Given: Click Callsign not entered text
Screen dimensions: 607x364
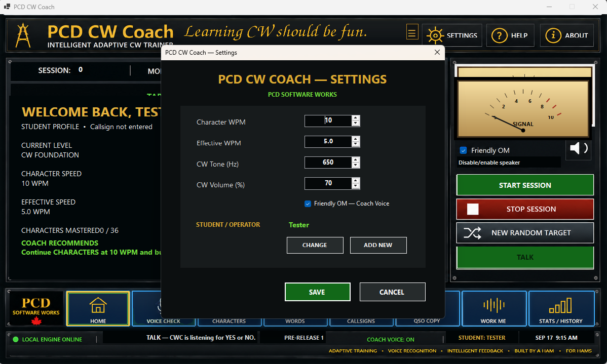Looking at the screenshot, I should coord(121,127).
